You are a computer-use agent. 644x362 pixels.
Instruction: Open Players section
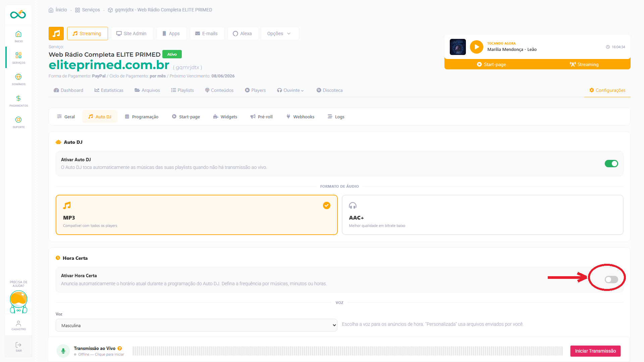[255, 90]
